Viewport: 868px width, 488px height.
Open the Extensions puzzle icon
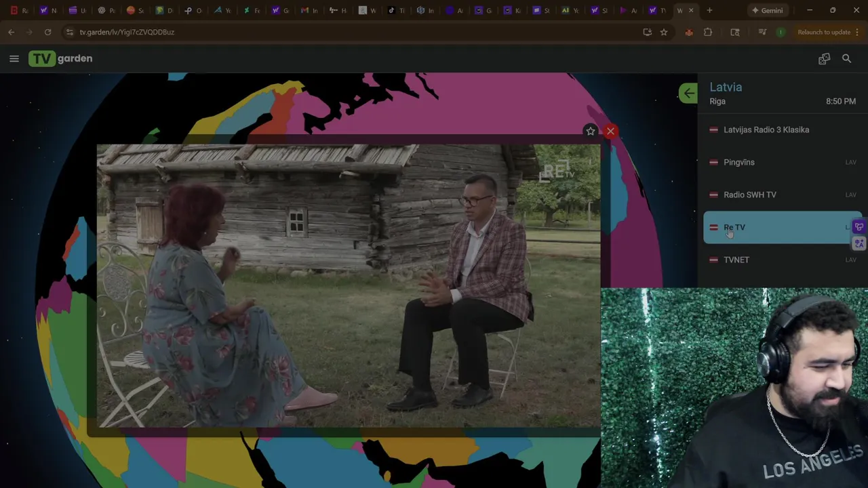708,32
